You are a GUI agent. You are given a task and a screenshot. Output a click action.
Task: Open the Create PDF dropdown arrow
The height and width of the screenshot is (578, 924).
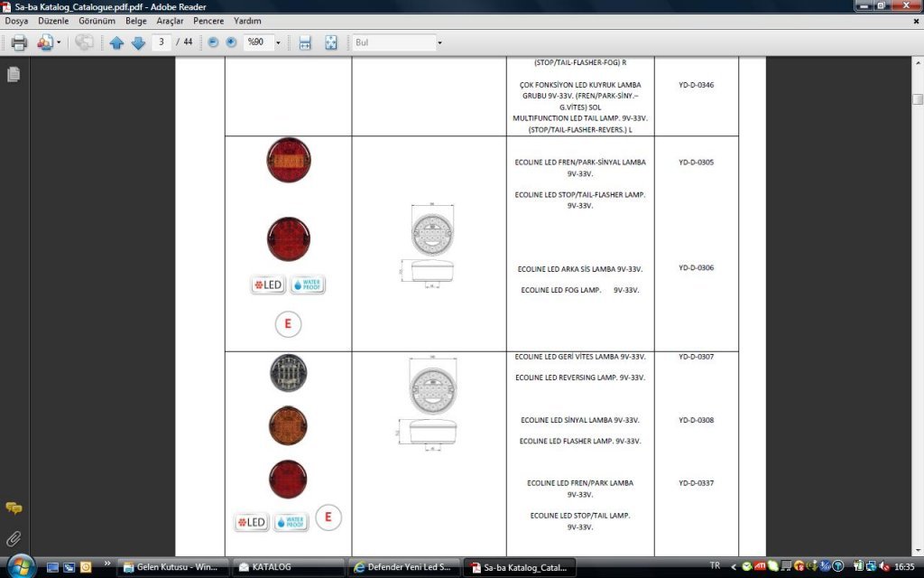click(x=59, y=42)
